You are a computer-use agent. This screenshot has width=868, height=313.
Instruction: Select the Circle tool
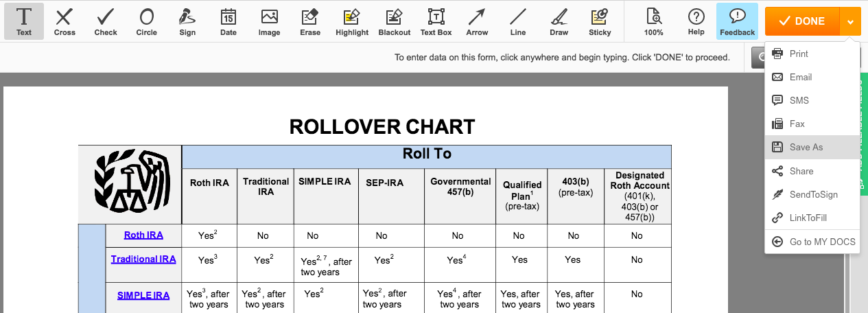(146, 21)
